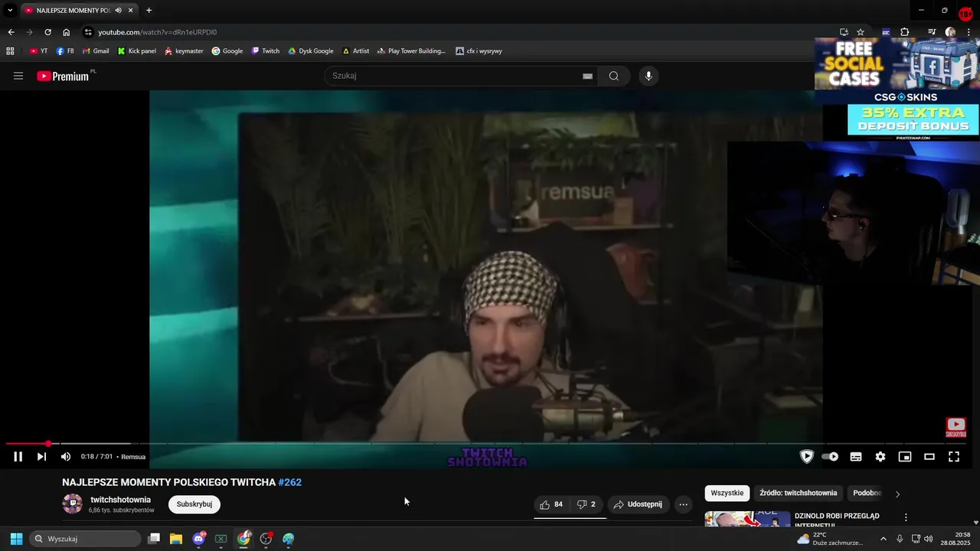Open the Kick panel bookmark
The image size is (980, 551).
(x=136, y=51)
